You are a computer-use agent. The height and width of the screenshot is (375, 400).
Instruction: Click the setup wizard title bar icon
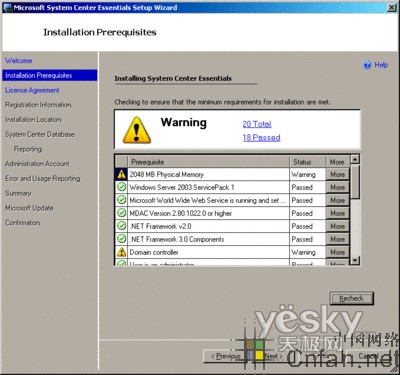(x=7, y=7)
